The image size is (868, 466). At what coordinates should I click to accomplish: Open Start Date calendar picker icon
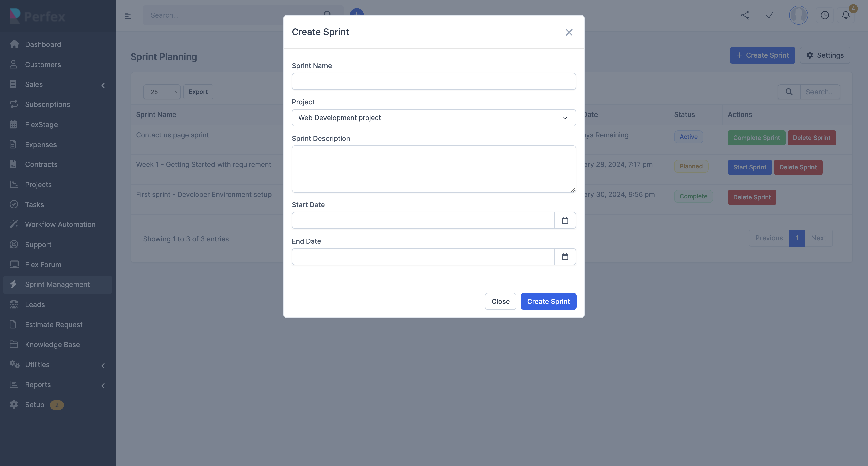565,220
